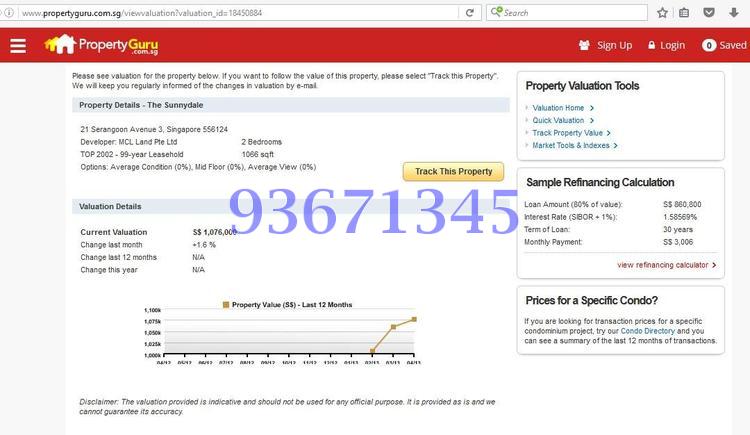Open saved listings counter badge
The height and width of the screenshot is (435, 750).
click(709, 45)
